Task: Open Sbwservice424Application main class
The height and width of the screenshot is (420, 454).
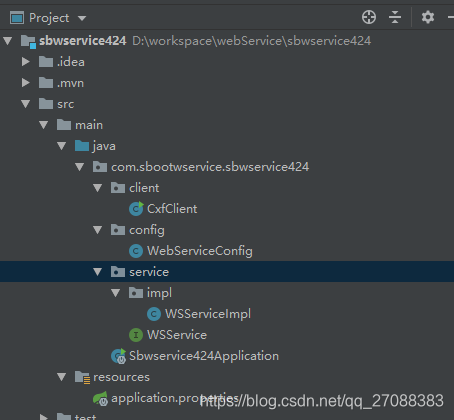Action: pos(204,356)
